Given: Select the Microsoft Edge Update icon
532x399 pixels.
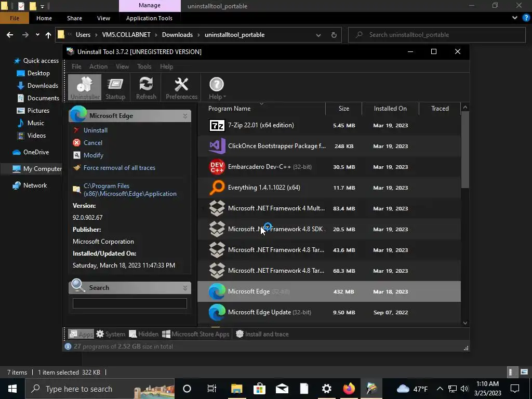Looking at the screenshot, I should [217, 312].
